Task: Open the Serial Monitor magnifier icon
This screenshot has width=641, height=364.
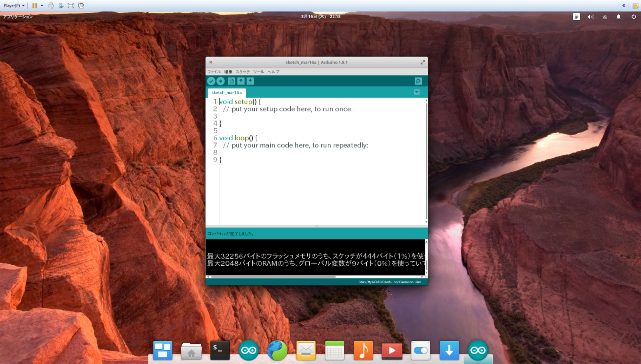Action: [x=418, y=81]
